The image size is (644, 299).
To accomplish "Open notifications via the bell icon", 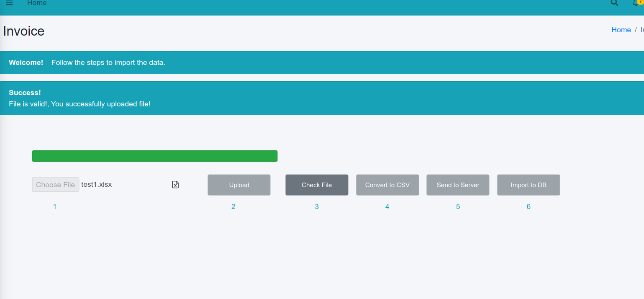I will [634, 3].
